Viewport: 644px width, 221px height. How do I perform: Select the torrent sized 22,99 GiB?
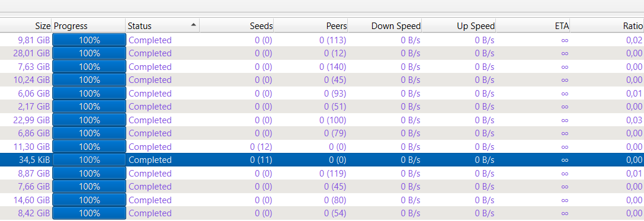(322, 120)
